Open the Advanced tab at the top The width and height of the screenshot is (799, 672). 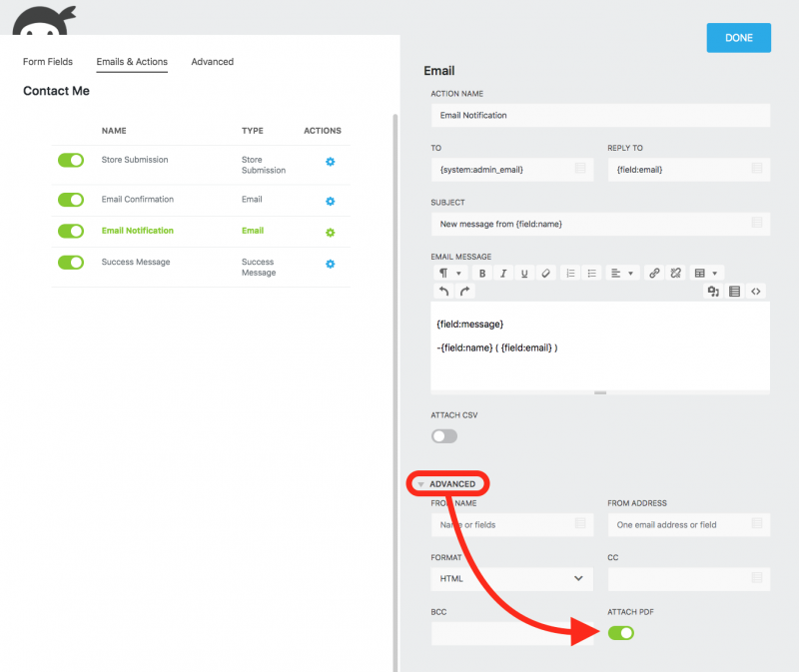212,61
